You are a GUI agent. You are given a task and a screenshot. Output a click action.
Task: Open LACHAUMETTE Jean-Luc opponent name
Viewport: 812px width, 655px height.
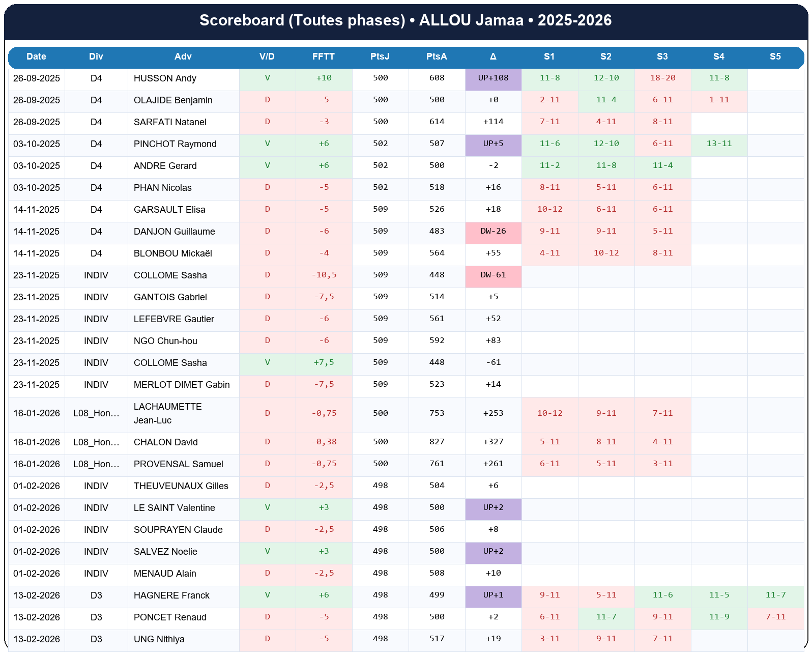168,413
